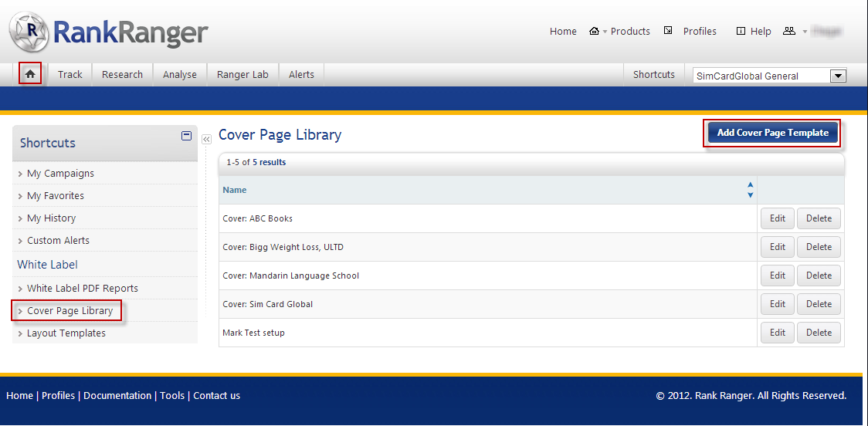This screenshot has height=426, width=868.
Task: Open White Label PDF Reports link
Action: pyautogui.click(x=83, y=288)
